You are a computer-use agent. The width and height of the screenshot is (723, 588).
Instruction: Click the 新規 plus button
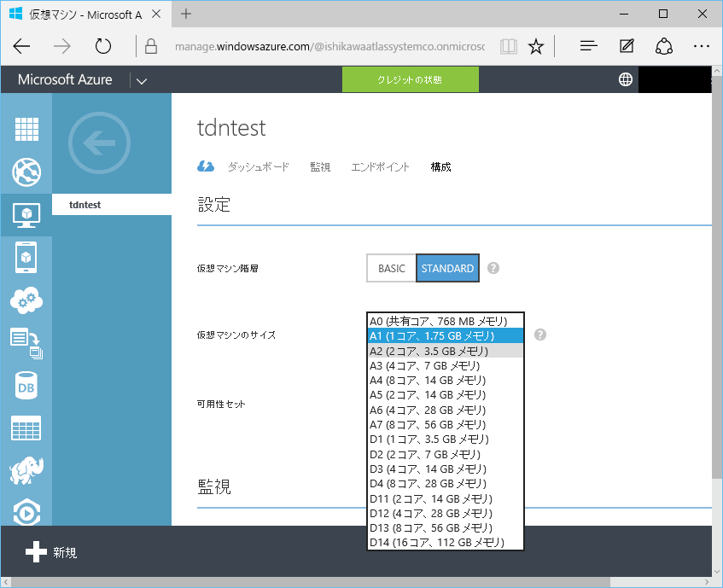point(51,552)
